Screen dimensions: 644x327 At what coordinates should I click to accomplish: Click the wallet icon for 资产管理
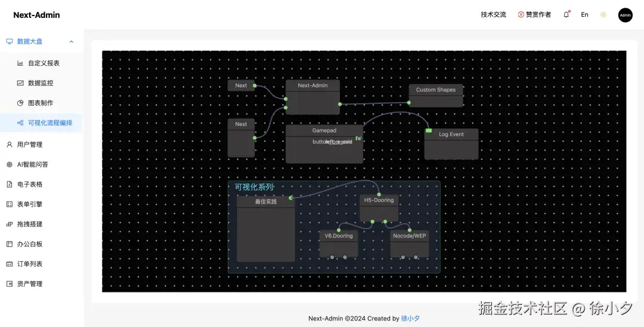10,284
